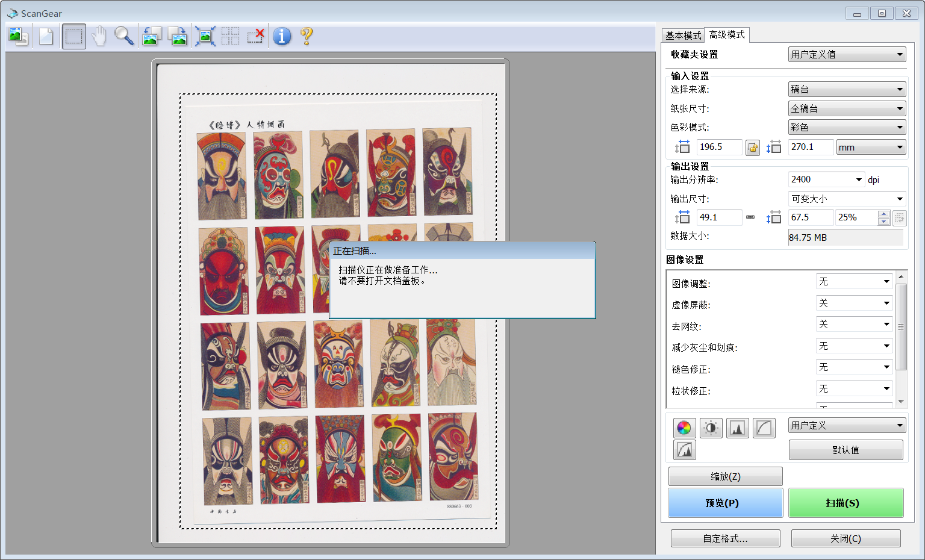
Task: Click the 25% scale field
Action: [x=856, y=217]
